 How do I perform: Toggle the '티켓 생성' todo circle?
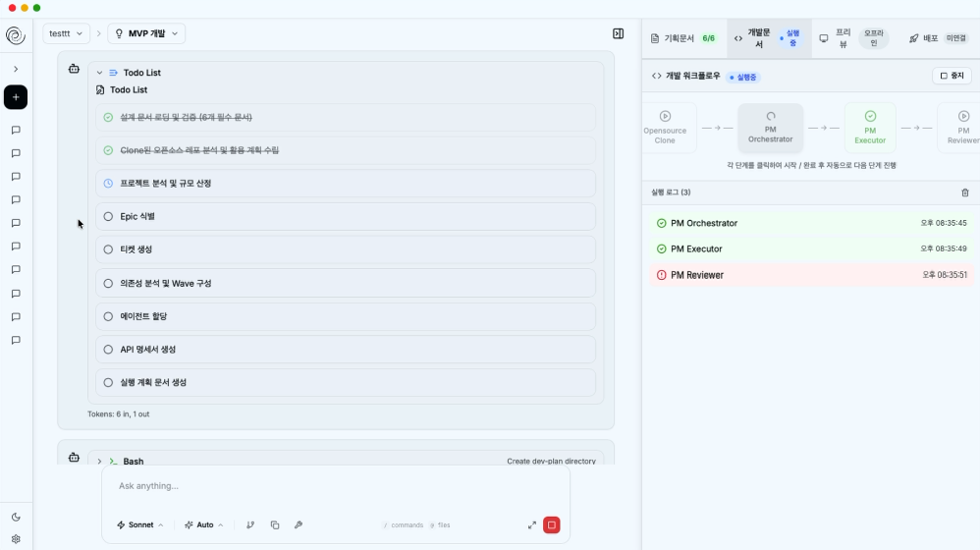108,249
